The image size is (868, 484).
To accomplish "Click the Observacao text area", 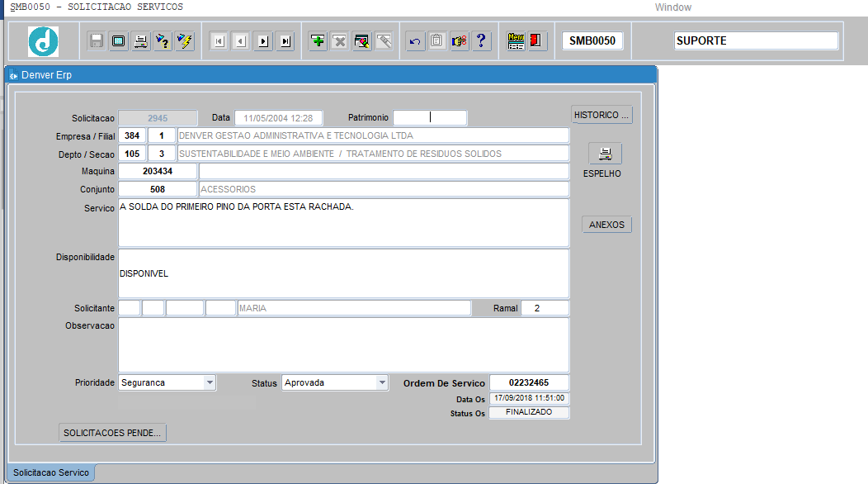I will pos(344,345).
